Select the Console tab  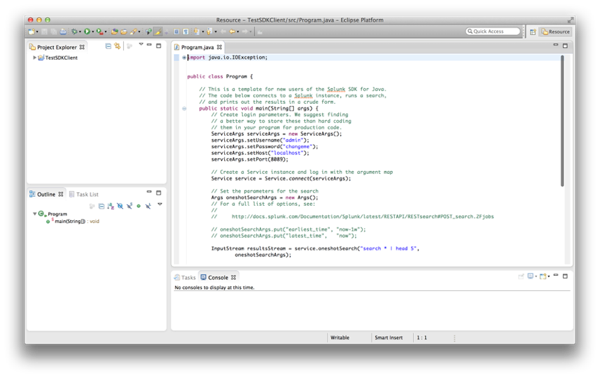pos(218,277)
